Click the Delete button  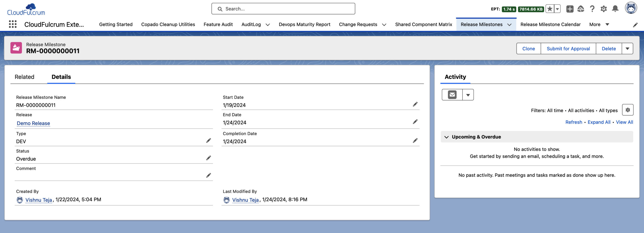click(609, 49)
